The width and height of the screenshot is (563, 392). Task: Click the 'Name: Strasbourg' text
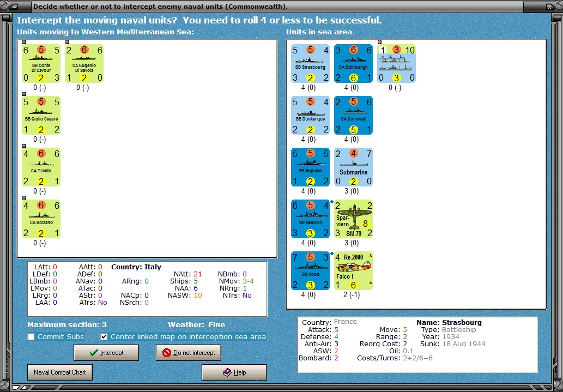(449, 322)
